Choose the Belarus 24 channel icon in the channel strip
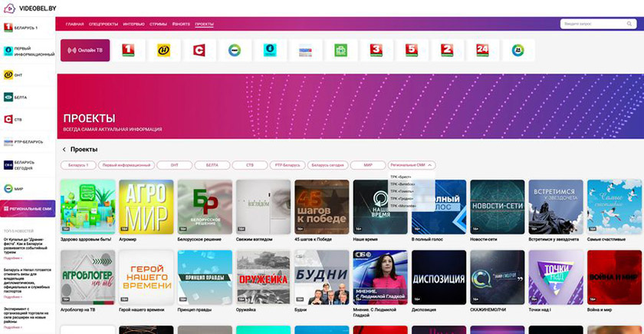 [482, 51]
